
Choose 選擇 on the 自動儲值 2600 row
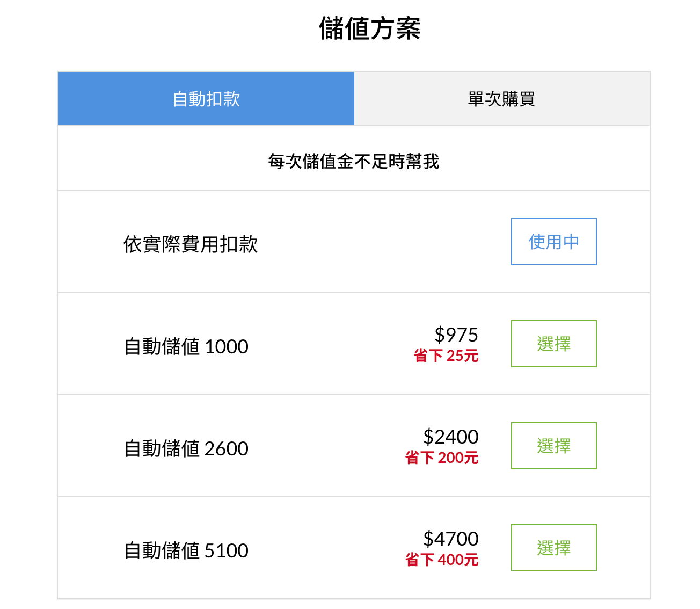pyautogui.click(x=553, y=446)
